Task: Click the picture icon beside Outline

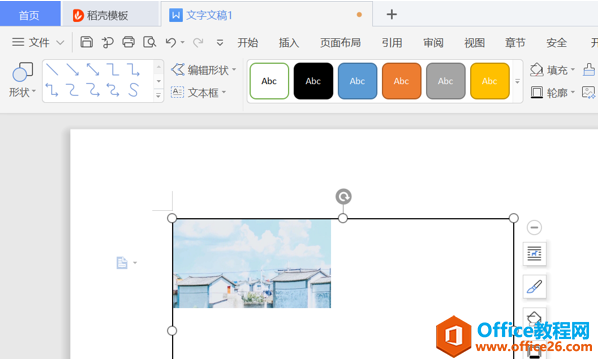Action: 588,92
